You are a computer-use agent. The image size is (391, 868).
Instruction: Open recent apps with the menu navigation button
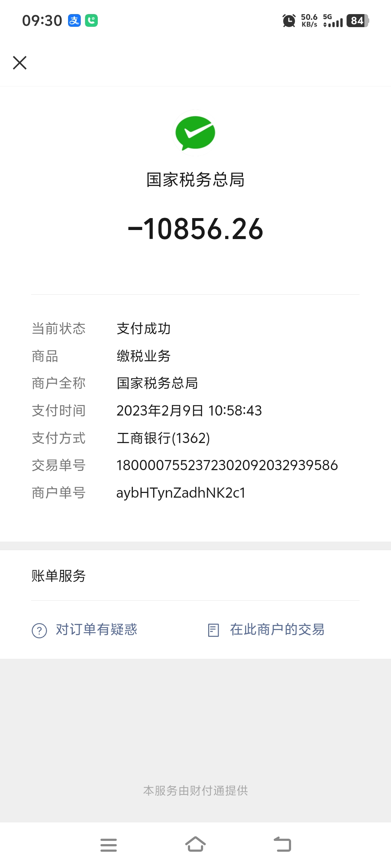tap(109, 845)
